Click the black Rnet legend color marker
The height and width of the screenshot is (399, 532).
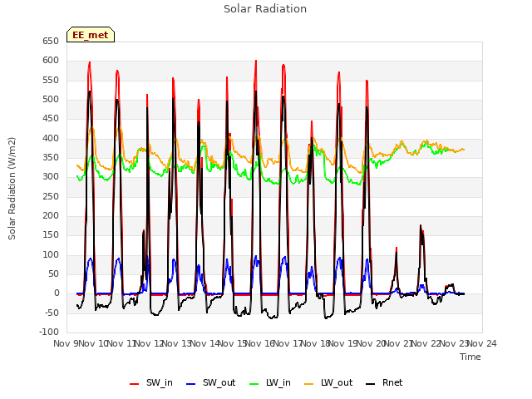point(371,384)
